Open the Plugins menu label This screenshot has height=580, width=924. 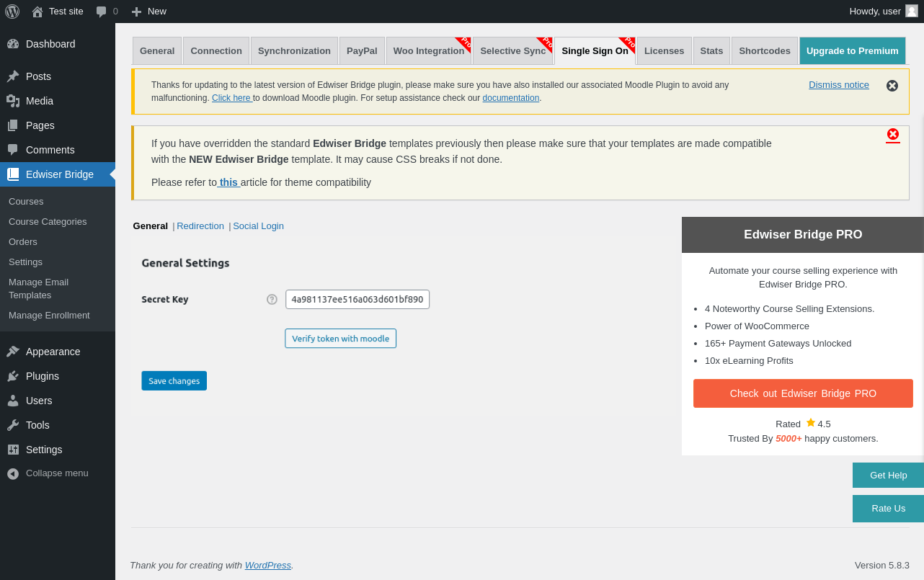click(43, 376)
